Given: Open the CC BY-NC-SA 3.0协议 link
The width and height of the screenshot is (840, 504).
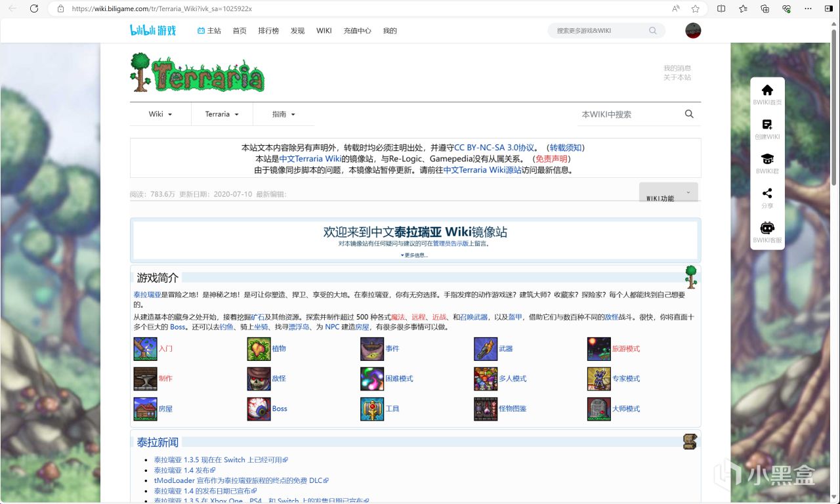Looking at the screenshot, I should (494, 148).
